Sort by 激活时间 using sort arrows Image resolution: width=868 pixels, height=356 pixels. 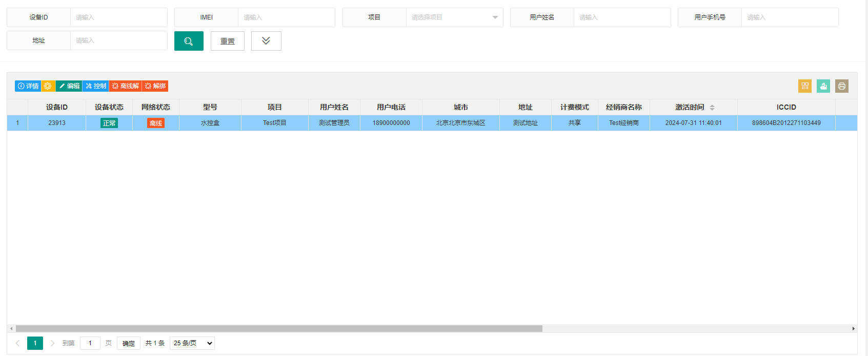(712, 108)
